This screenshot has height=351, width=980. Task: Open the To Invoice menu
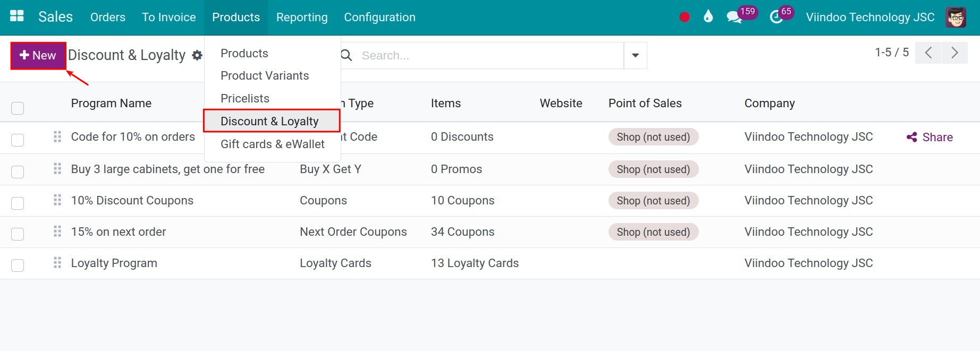click(x=169, y=17)
